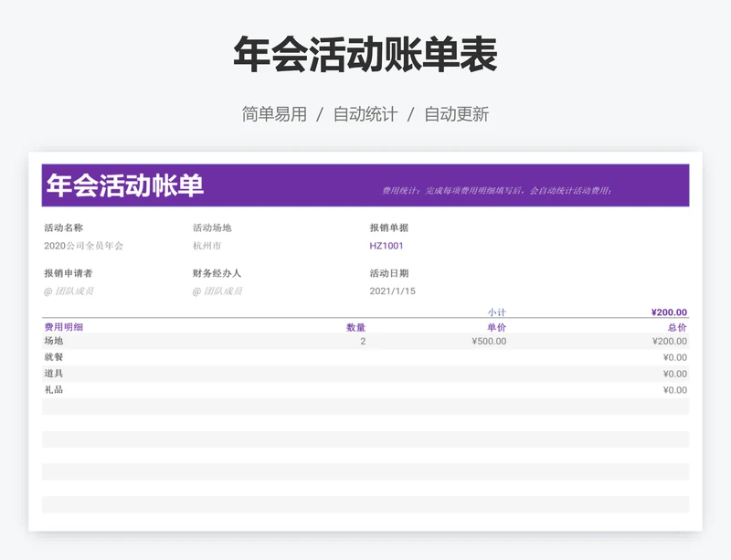731x560 pixels.
Task: Select the 财务经办人 label
Action: [x=217, y=273]
